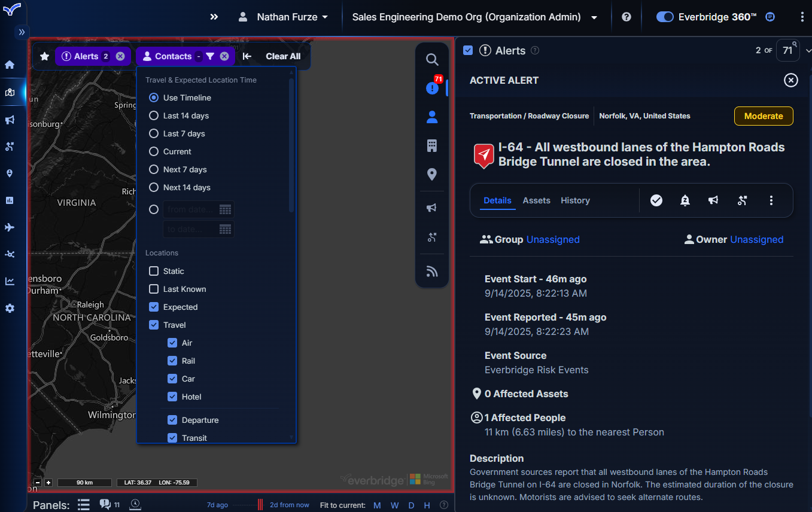
Task: Acknowledge alert using the checkmark circle icon
Action: (x=656, y=200)
